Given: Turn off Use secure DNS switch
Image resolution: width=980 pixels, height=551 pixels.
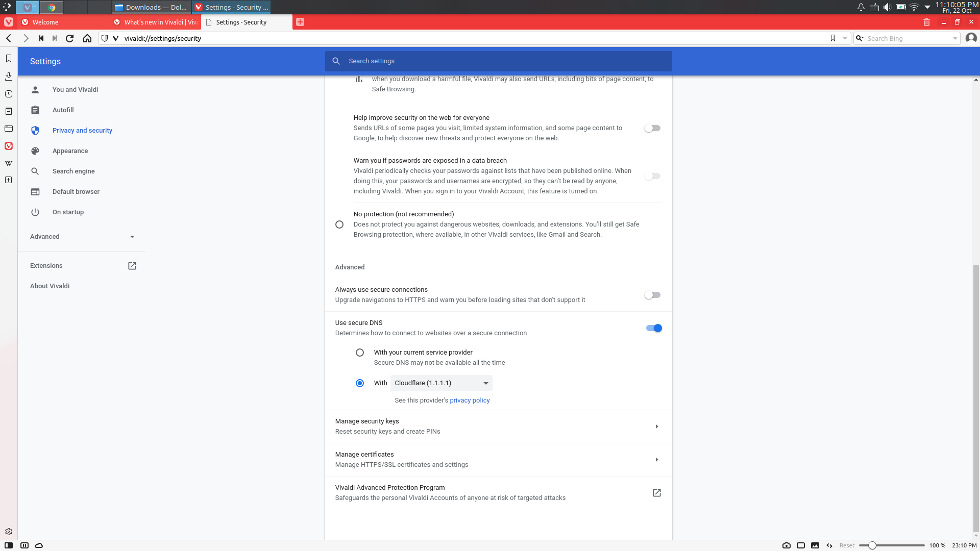Looking at the screenshot, I should click(654, 328).
